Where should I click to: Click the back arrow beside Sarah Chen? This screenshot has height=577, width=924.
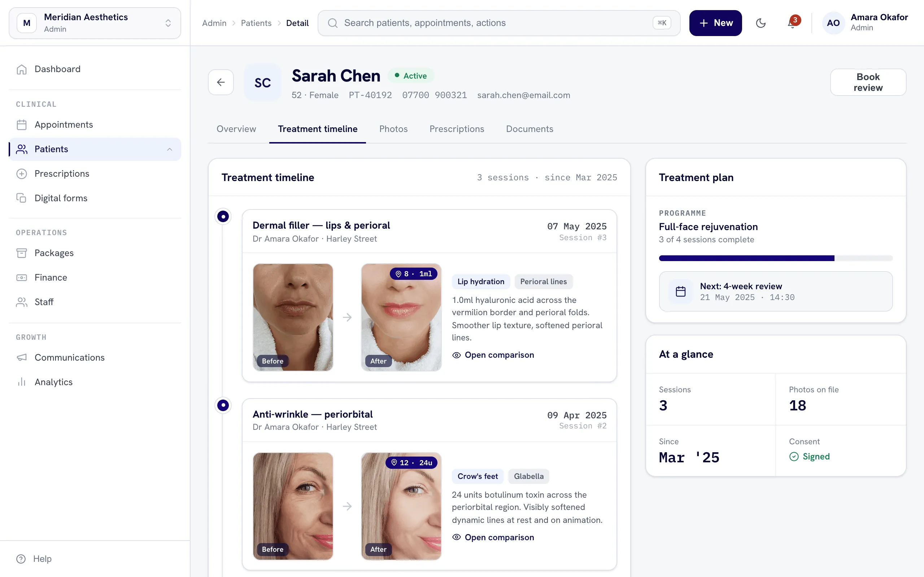coord(221,82)
